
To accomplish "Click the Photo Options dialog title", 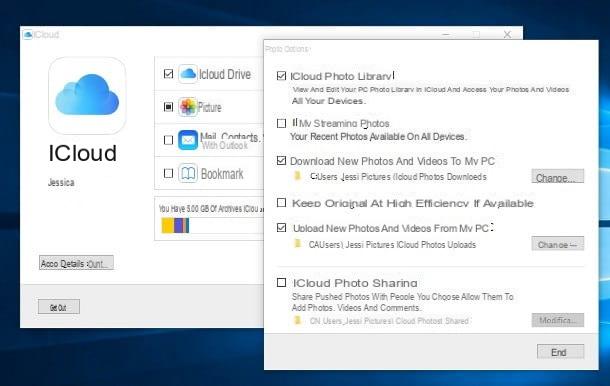I will click(x=287, y=49).
